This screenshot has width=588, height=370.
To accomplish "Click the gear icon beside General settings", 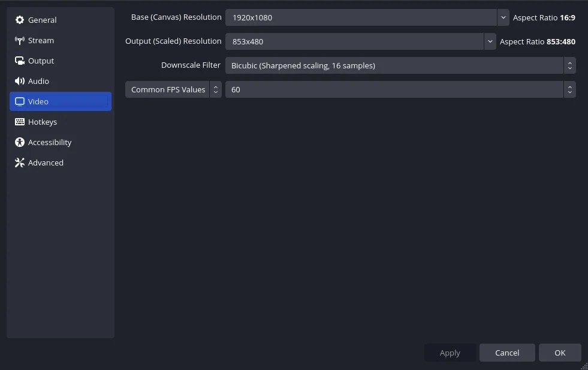I will coord(19,20).
